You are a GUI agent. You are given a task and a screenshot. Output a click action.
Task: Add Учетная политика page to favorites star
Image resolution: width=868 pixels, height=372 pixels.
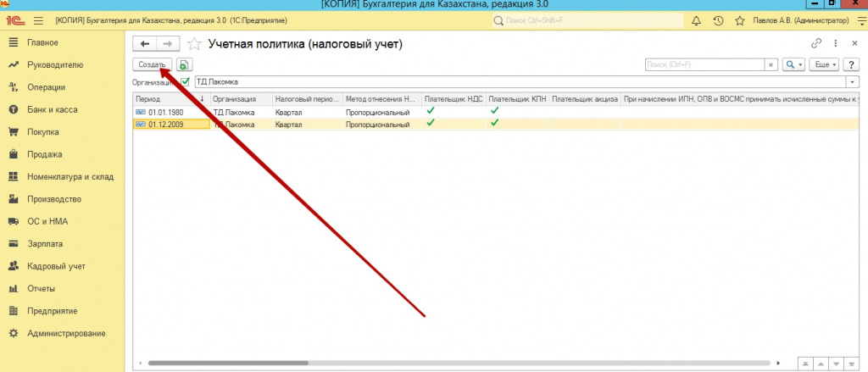pos(194,44)
